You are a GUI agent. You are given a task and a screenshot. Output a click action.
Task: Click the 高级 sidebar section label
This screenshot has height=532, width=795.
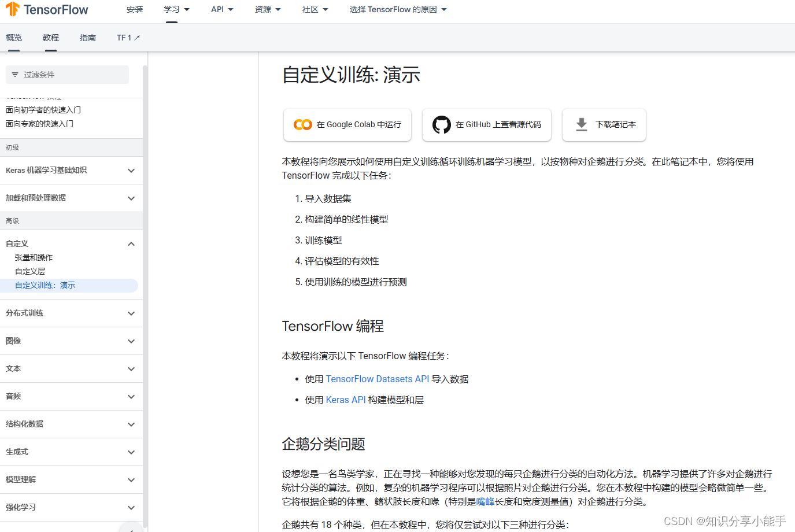click(x=12, y=221)
